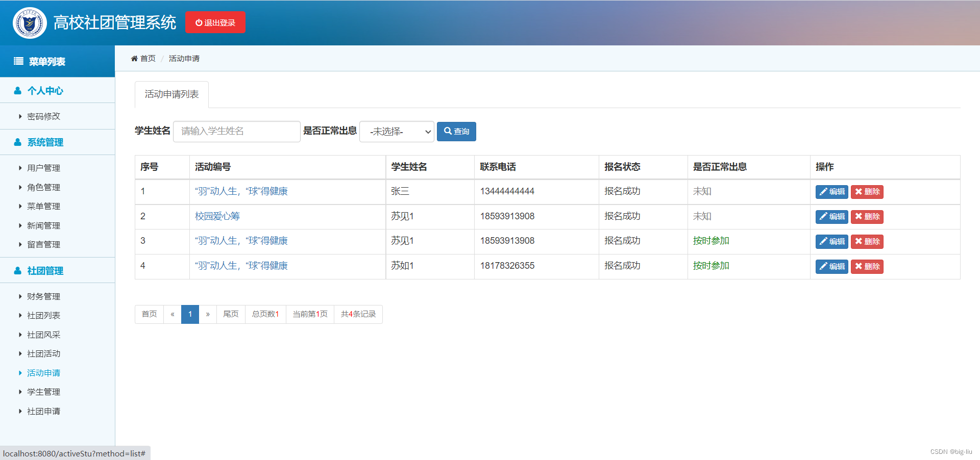Viewport: 980px width, 460px height.
Task: Open the 是否正常出息 dropdown
Action: tap(397, 132)
